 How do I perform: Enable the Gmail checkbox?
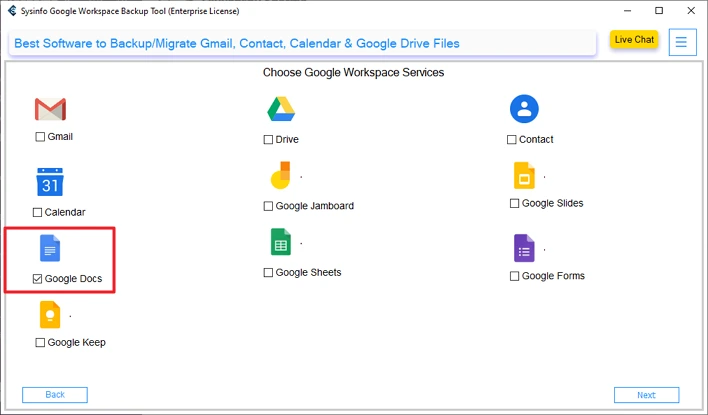point(40,137)
